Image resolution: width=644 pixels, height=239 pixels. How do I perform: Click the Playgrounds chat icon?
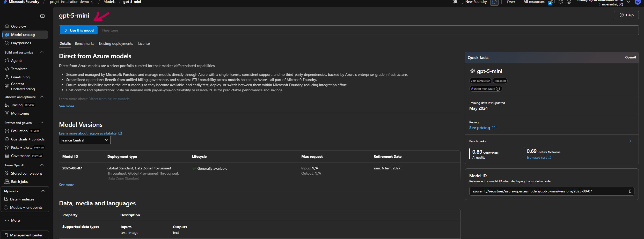pos(7,43)
